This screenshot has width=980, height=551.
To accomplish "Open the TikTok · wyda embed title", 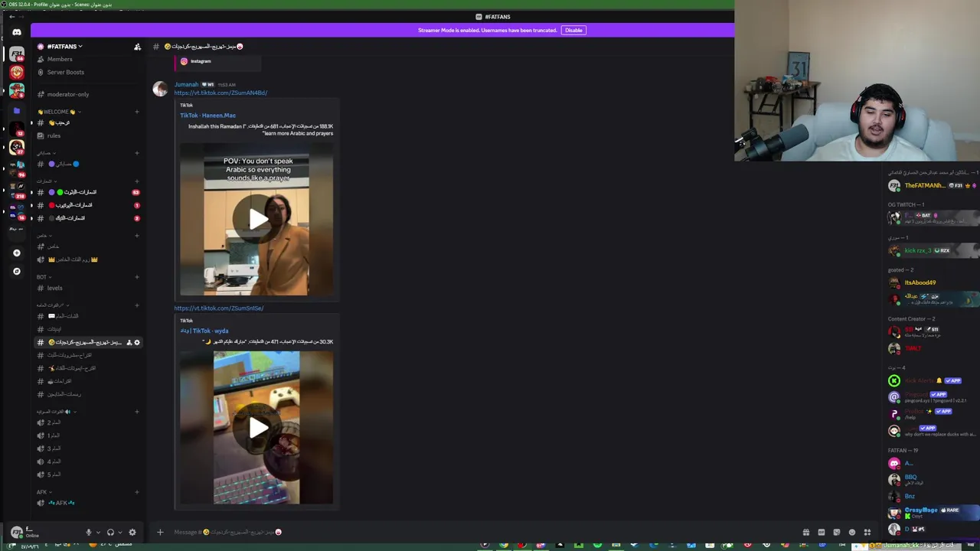I will tap(204, 331).
